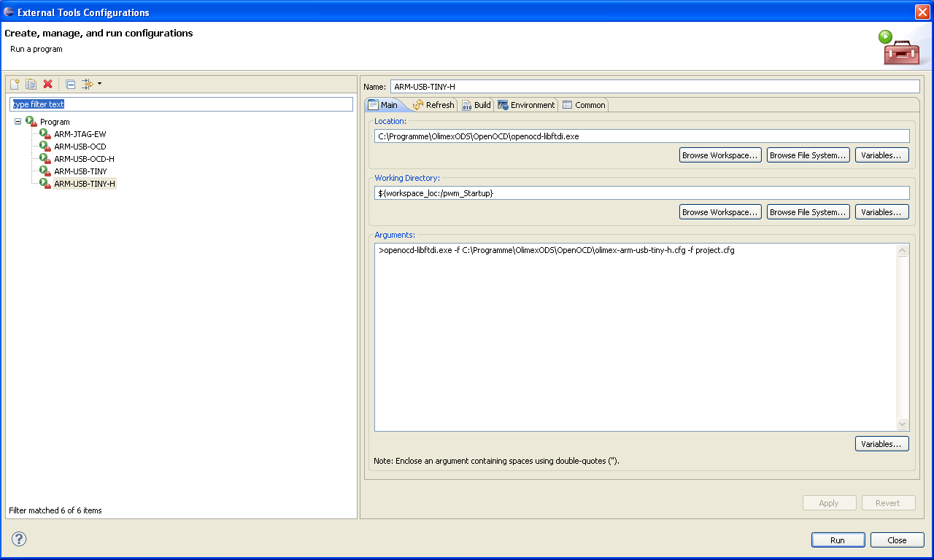The image size is (934, 560).
Task: Click Arguments scrollbar up arrow
Action: [x=903, y=251]
